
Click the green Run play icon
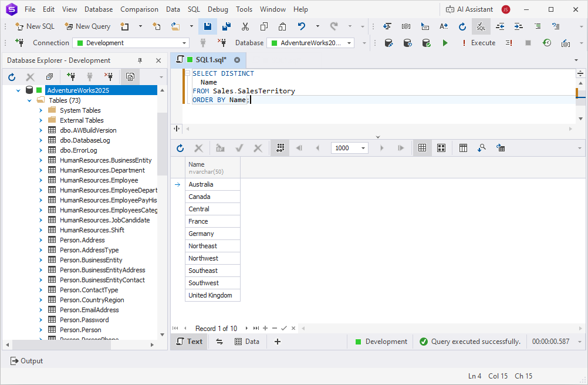coord(445,43)
